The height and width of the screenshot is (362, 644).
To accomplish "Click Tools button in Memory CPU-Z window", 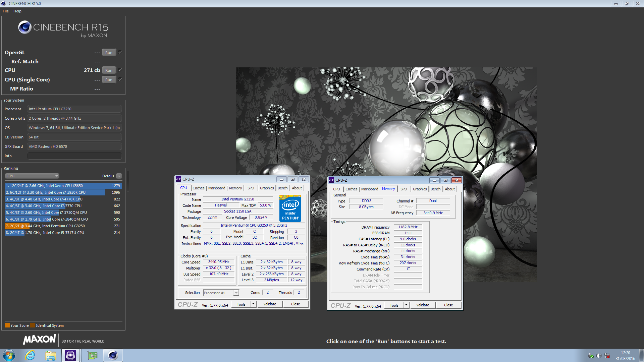I will (394, 305).
